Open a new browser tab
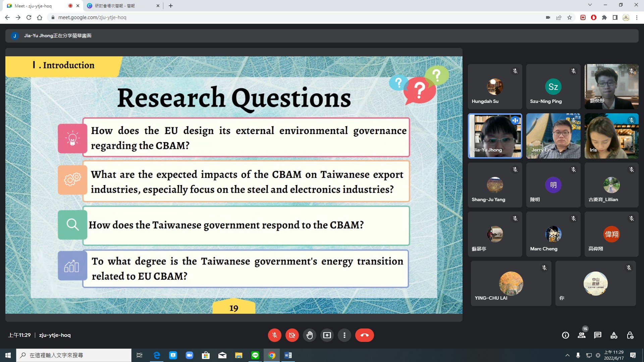The height and width of the screenshot is (362, 644). point(171,6)
